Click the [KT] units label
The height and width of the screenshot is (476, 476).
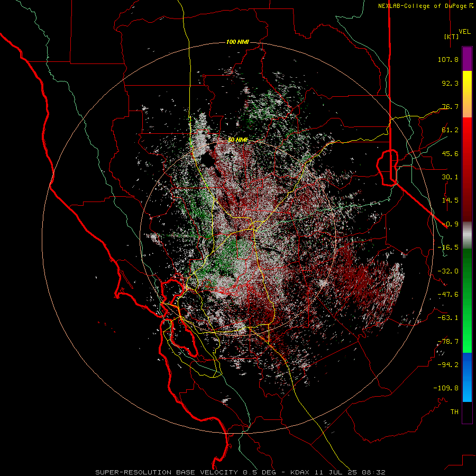451,36
